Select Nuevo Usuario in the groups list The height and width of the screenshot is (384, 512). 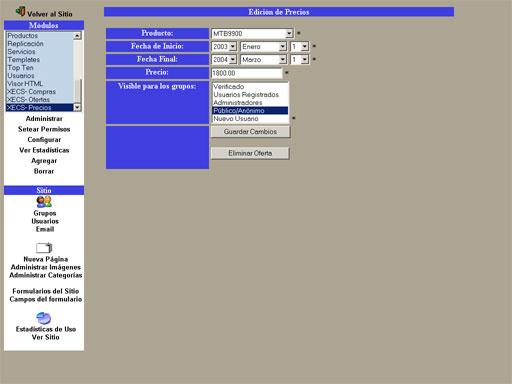tap(250, 119)
